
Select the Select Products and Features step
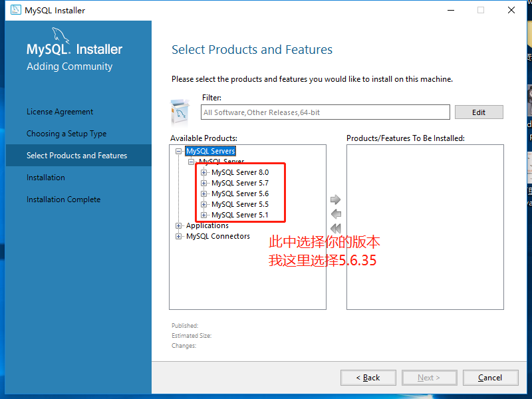(x=78, y=156)
